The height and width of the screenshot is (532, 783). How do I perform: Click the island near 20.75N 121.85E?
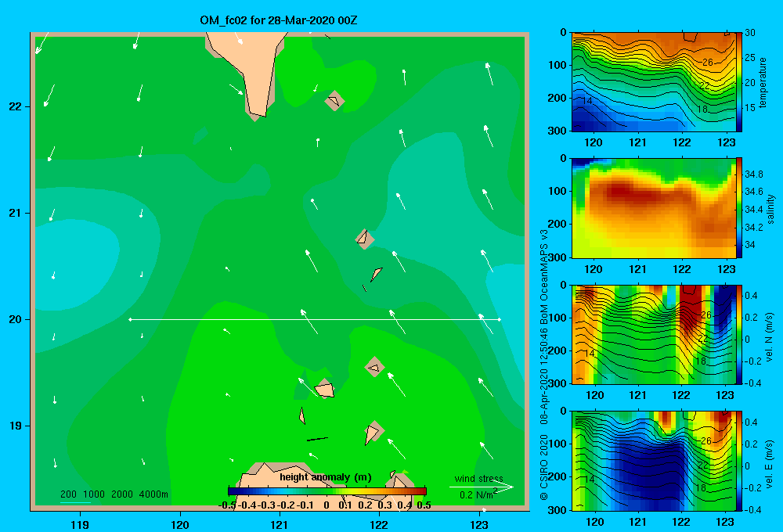pos(365,239)
